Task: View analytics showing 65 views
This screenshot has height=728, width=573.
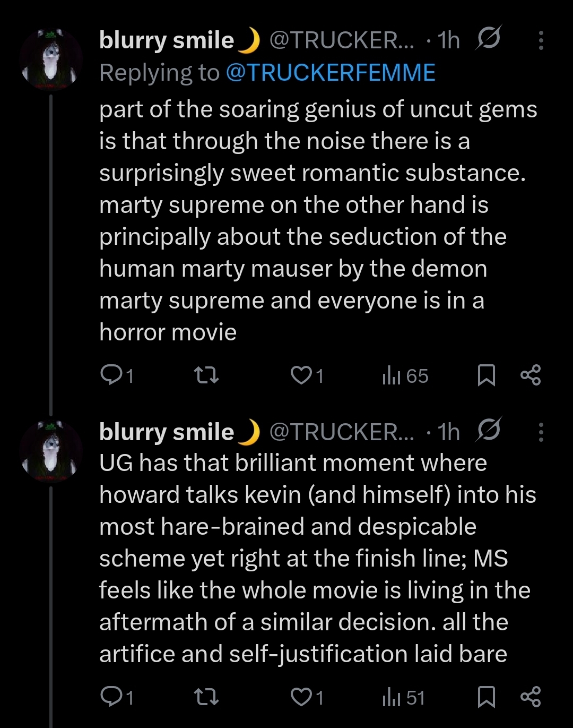Action: pyautogui.click(x=405, y=376)
